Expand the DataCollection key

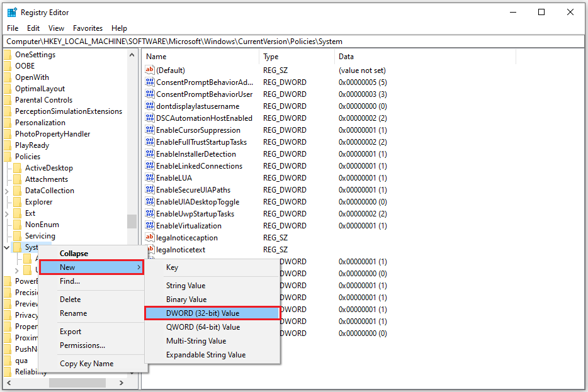point(7,191)
